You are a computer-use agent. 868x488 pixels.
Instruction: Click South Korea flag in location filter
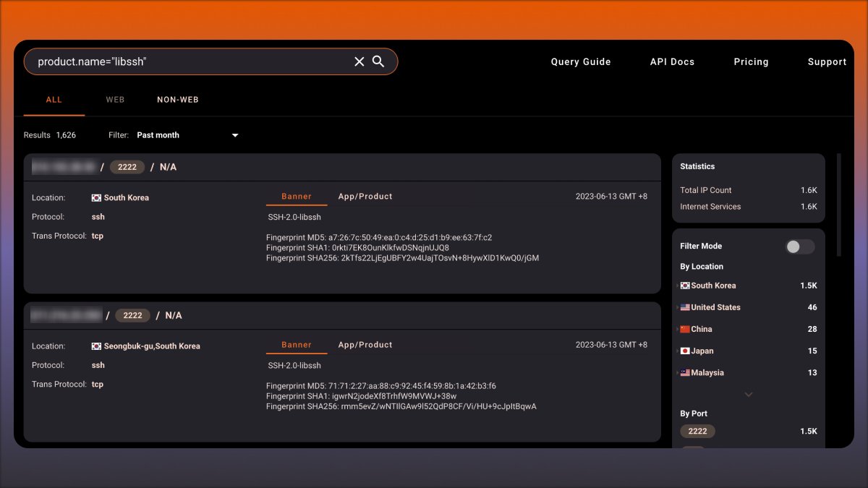(685, 286)
